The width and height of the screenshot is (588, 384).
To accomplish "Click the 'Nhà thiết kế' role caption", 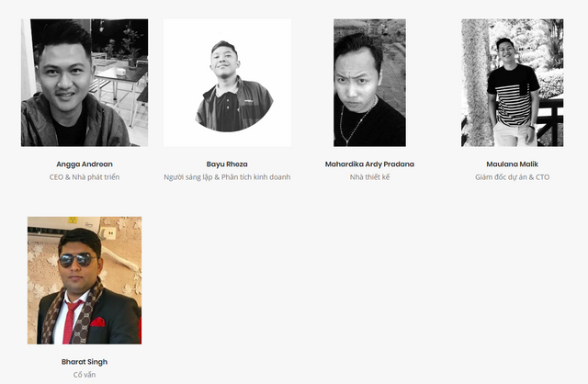I will pos(369,177).
